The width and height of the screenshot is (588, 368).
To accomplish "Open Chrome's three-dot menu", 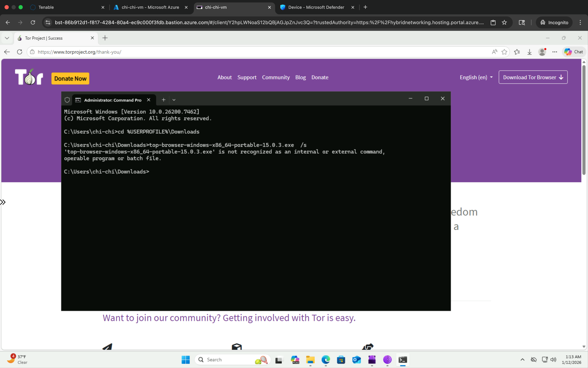I will [x=580, y=22].
